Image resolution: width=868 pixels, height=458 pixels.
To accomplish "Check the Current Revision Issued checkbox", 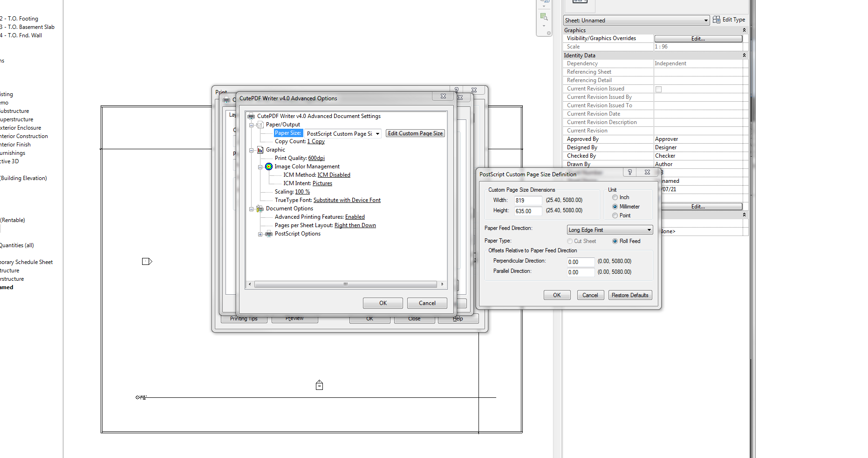I will (658, 89).
